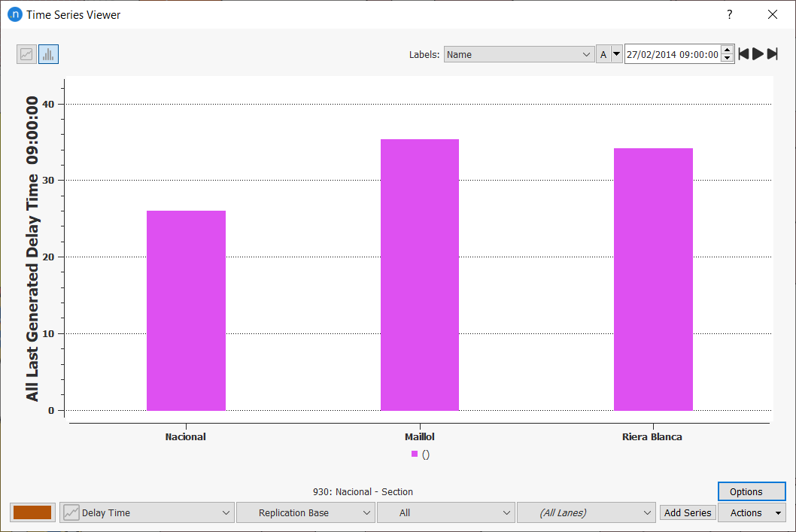Click the Time Series Viewer app icon
The image size is (796, 532).
pyautogui.click(x=14, y=14)
